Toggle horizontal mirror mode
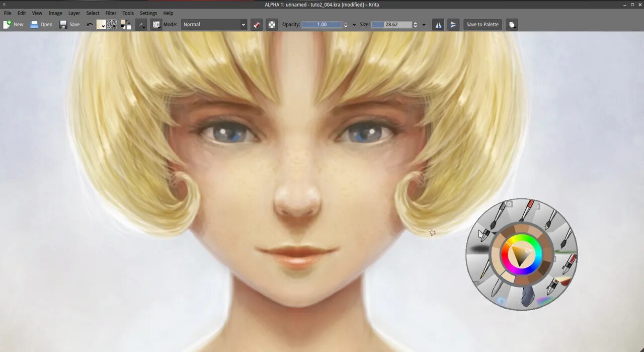Image resolution: width=644 pixels, height=352 pixels. (x=438, y=24)
